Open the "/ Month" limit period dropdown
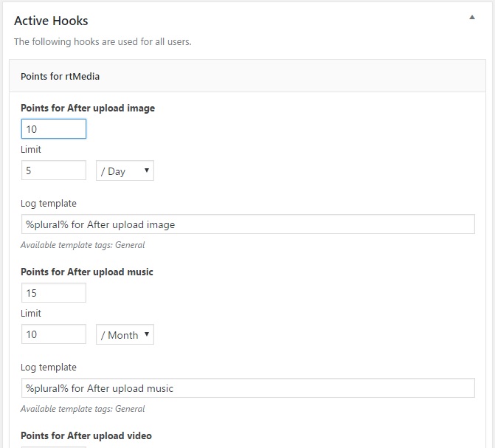Image resolution: width=495 pixels, height=448 pixels. (125, 335)
